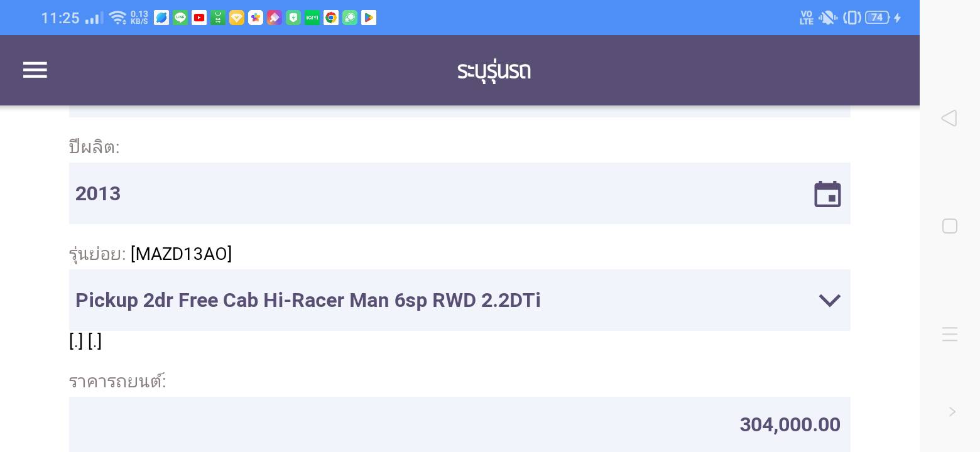This screenshot has width=980, height=452.
Task: Tap the muted bell vibrate icon
Action: coord(828,18)
